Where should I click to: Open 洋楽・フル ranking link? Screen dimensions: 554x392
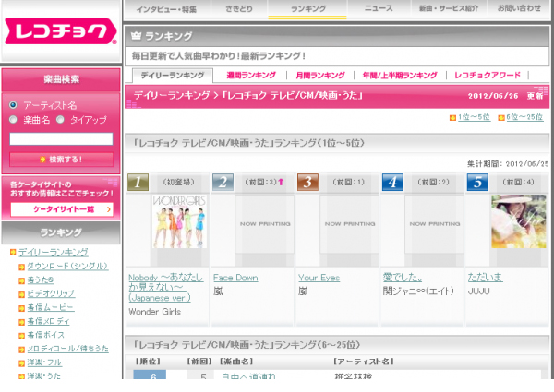(44, 362)
